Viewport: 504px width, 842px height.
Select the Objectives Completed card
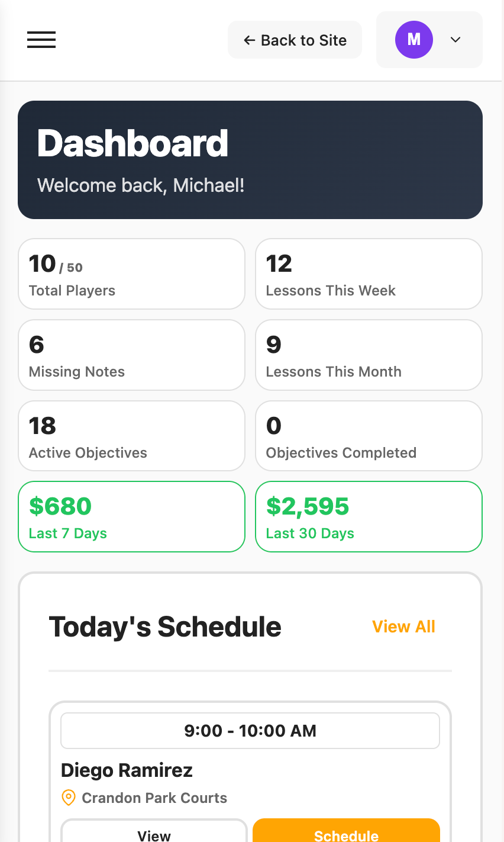point(369,435)
